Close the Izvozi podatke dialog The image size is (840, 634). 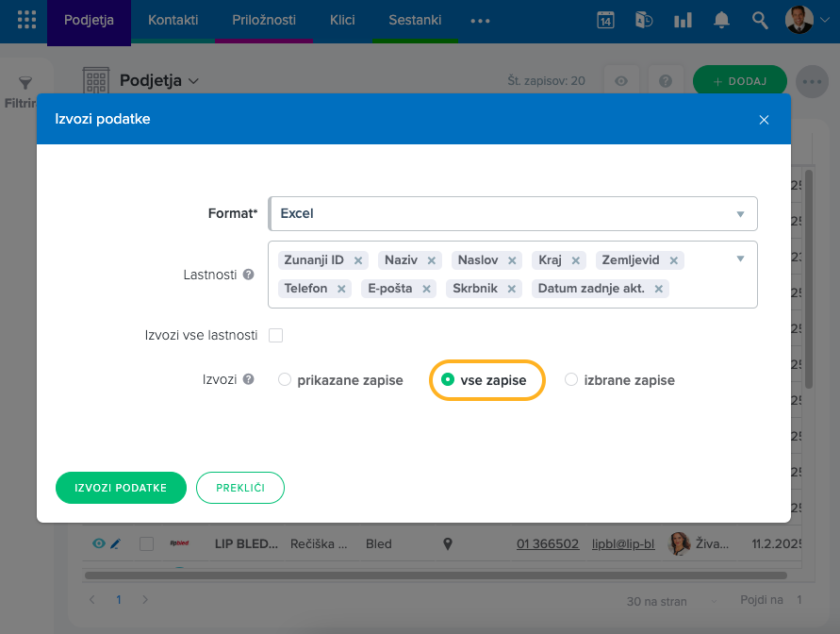764,120
